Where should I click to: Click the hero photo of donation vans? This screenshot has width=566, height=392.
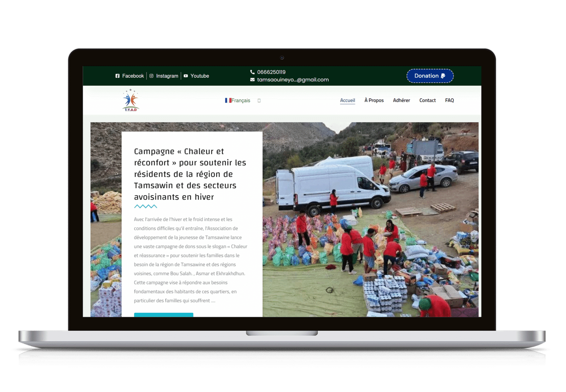[370, 219]
